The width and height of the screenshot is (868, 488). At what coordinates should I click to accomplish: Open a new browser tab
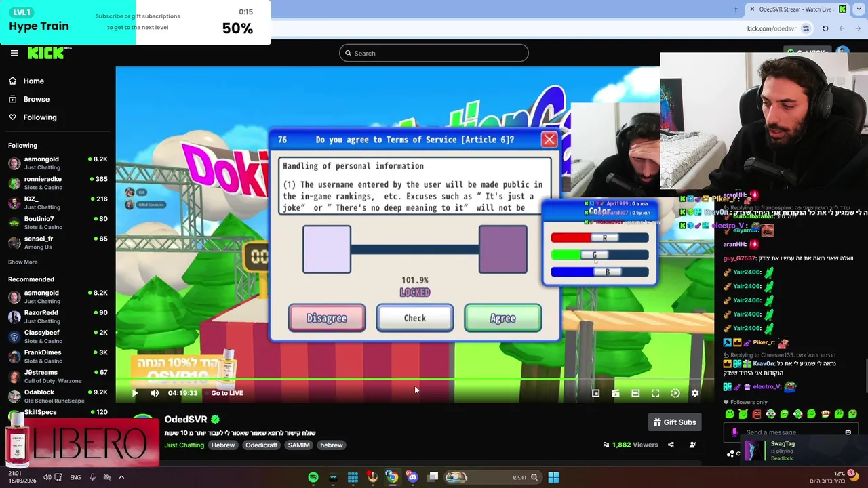click(736, 9)
